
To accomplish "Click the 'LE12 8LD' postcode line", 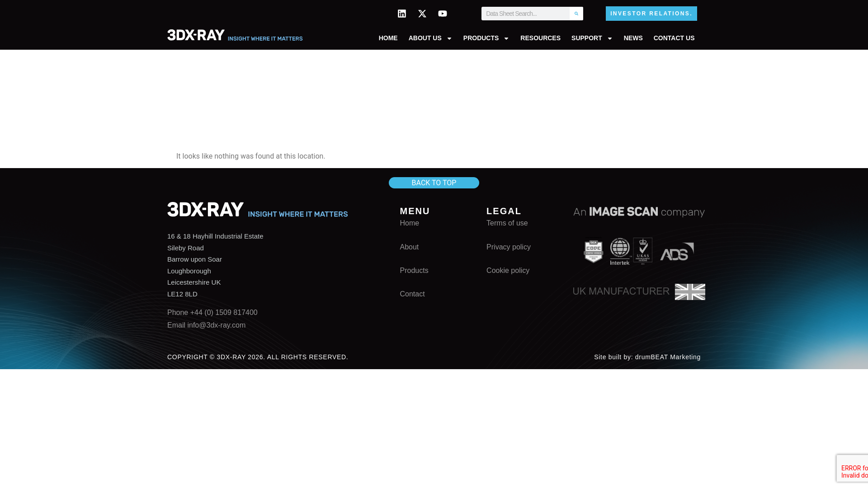I will (182, 294).
